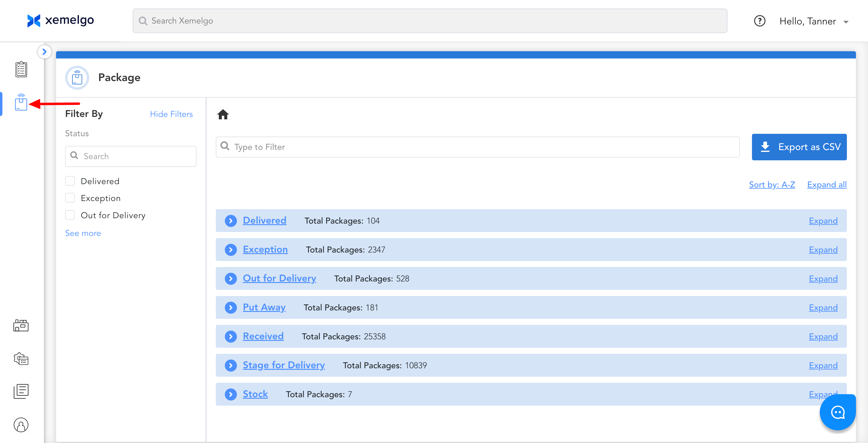Check the Exception status filter
868x443 pixels.
pyautogui.click(x=70, y=198)
